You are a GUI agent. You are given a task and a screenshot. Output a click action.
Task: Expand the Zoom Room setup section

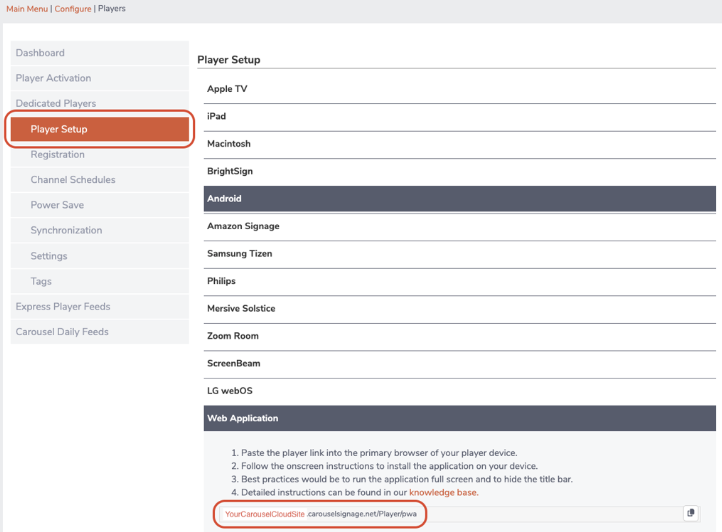point(460,336)
